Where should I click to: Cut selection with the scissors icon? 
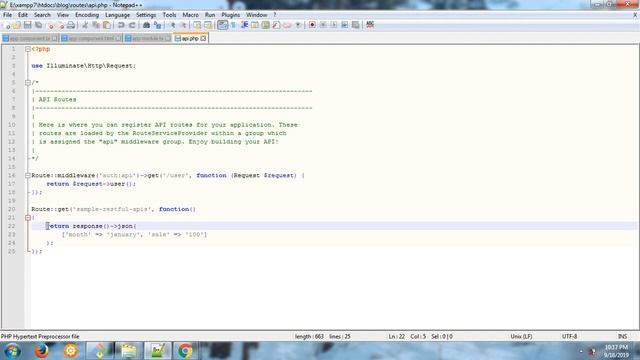pos(85,25)
